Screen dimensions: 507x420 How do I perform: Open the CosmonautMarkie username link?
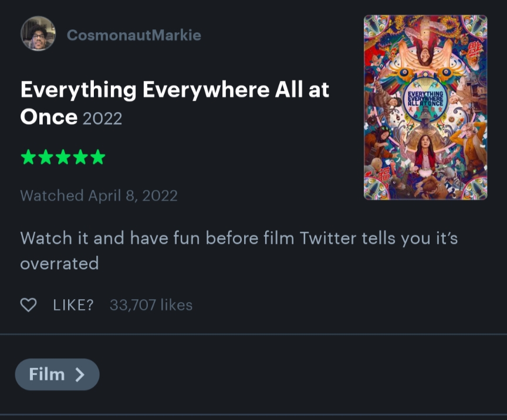[x=134, y=35]
